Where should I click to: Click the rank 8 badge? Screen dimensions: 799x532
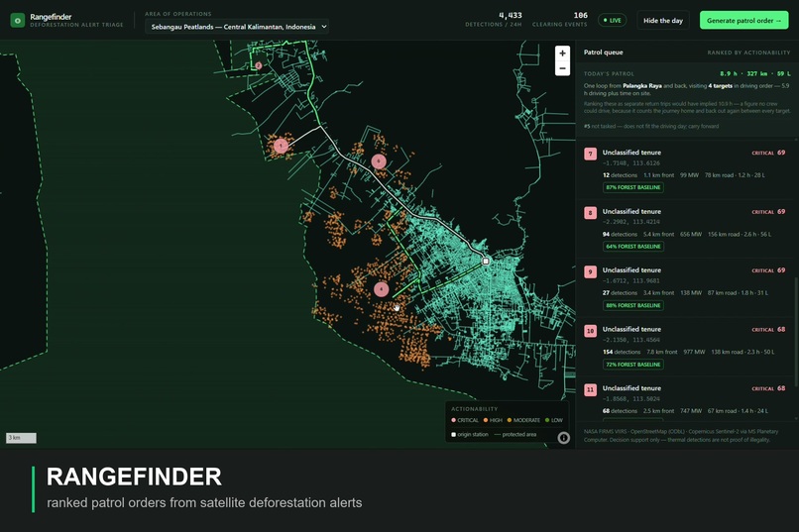pos(590,213)
